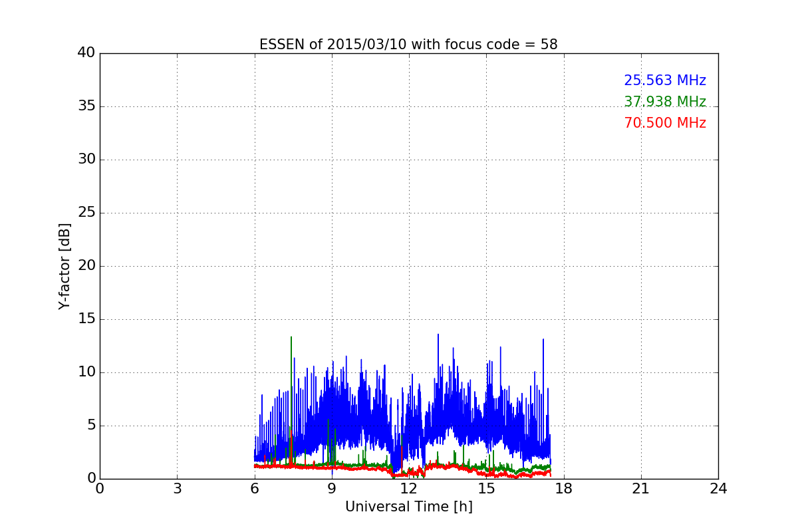Click the x-axis tick label 3
This screenshot has width=798, height=532.
(177, 489)
